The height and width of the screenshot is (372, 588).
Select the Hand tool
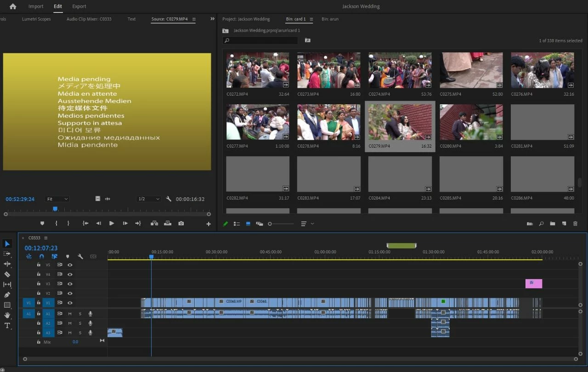click(7, 315)
